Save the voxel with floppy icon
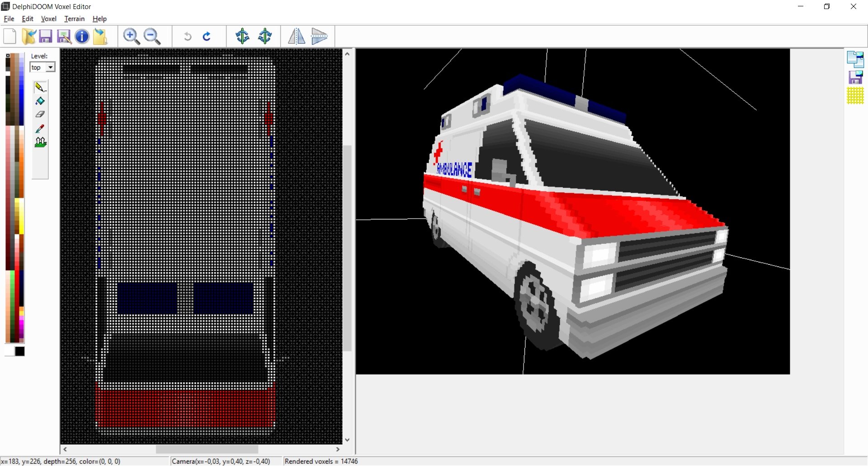 point(46,36)
